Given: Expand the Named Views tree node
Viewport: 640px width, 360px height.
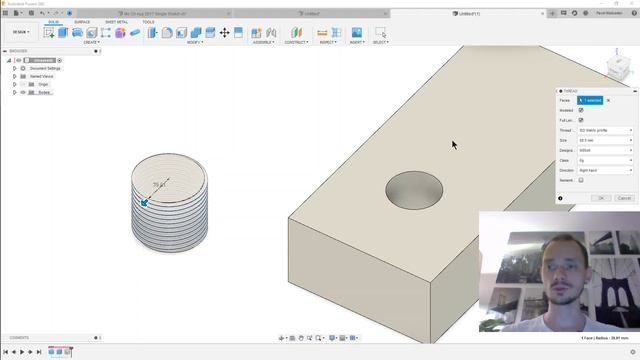Looking at the screenshot, I should (15, 76).
